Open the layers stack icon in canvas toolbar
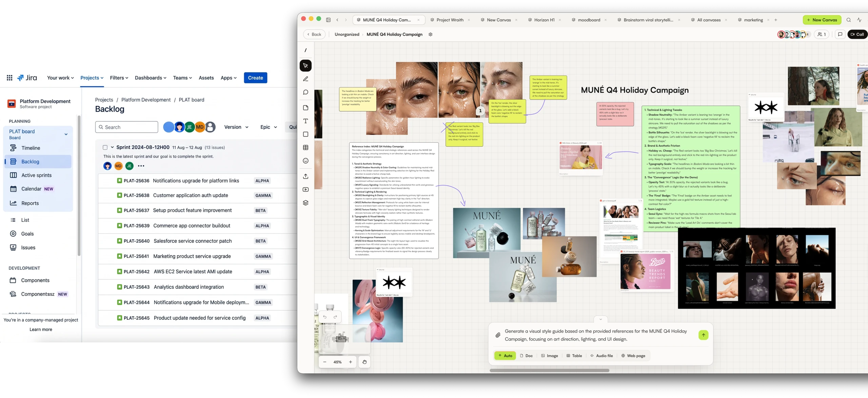The image size is (868, 398). [x=305, y=203]
